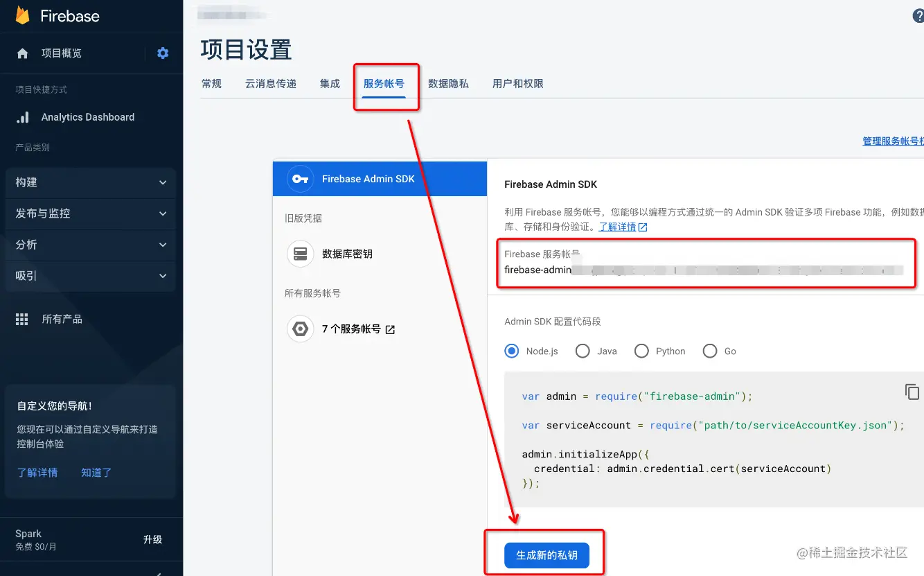Open project settings gear icon
Viewport: 924px width, 576px height.
[x=163, y=53]
